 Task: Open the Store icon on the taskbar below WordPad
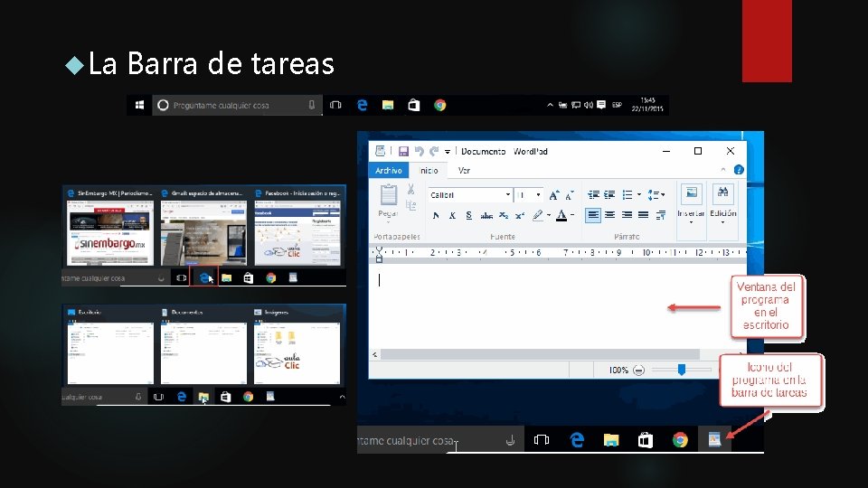click(x=646, y=440)
